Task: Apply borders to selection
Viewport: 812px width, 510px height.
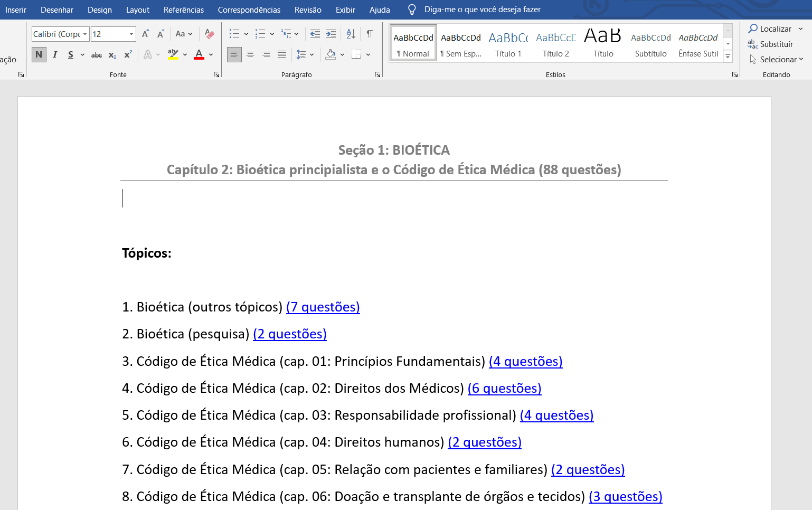Action: pyautogui.click(x=356, y=54)
